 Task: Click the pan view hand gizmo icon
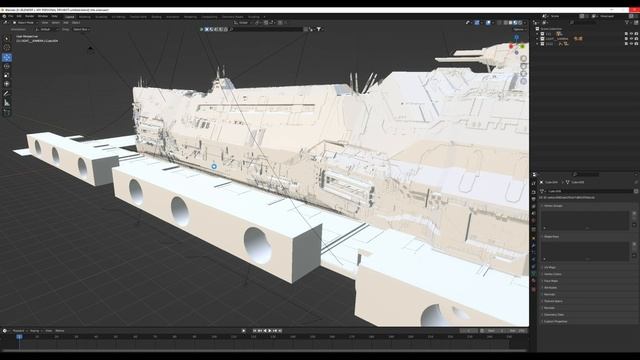pyautogui.click(x=524, y=66)
